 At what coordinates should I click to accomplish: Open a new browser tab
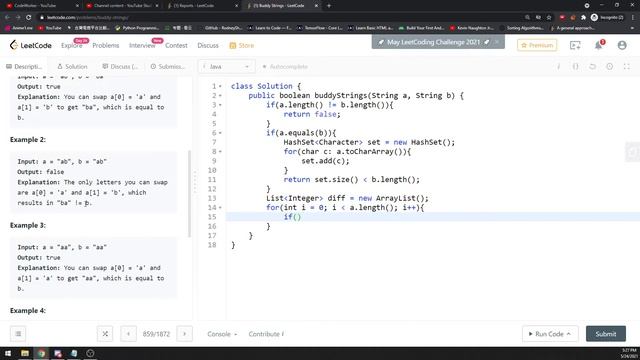point(329,6)
